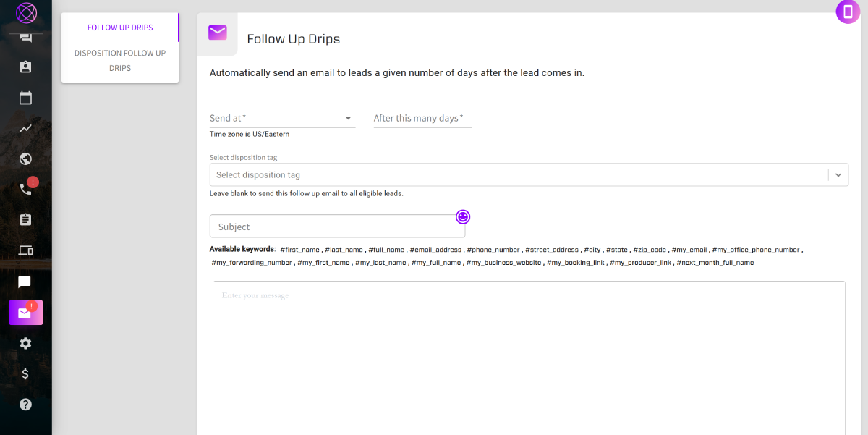The image size is (868, 435).
Task: Click the Clipboard tasks icon in sidebar
Action: point(25,219)
